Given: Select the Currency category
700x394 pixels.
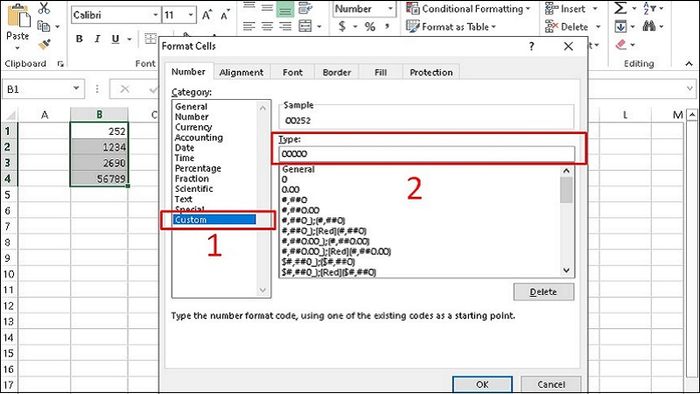Looking at the screenshot, I should click(193, 127).
